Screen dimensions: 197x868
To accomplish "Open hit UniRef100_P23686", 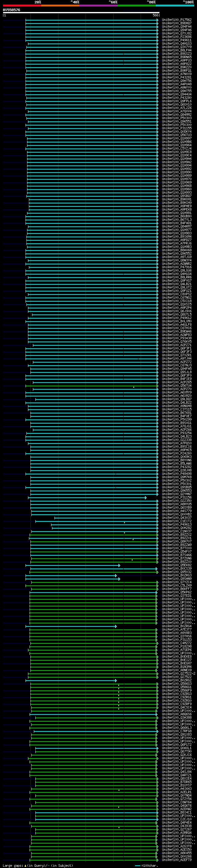I will pyautogui.click(x=176, y=37).
